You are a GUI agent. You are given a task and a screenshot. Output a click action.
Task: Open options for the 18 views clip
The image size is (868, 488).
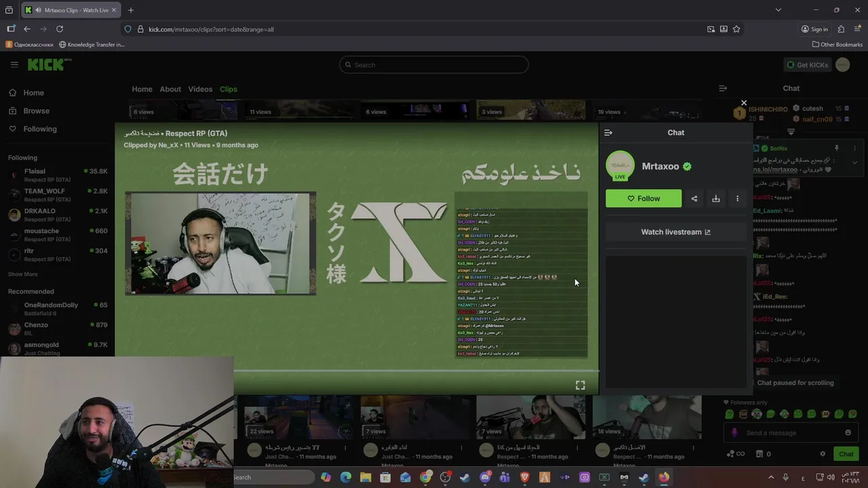694,448
